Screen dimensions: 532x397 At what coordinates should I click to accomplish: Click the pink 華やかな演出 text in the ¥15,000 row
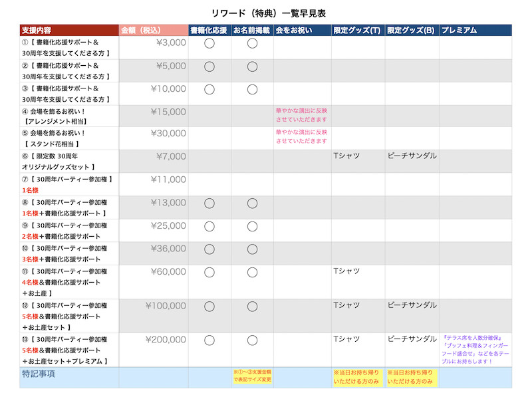(302, 115)
